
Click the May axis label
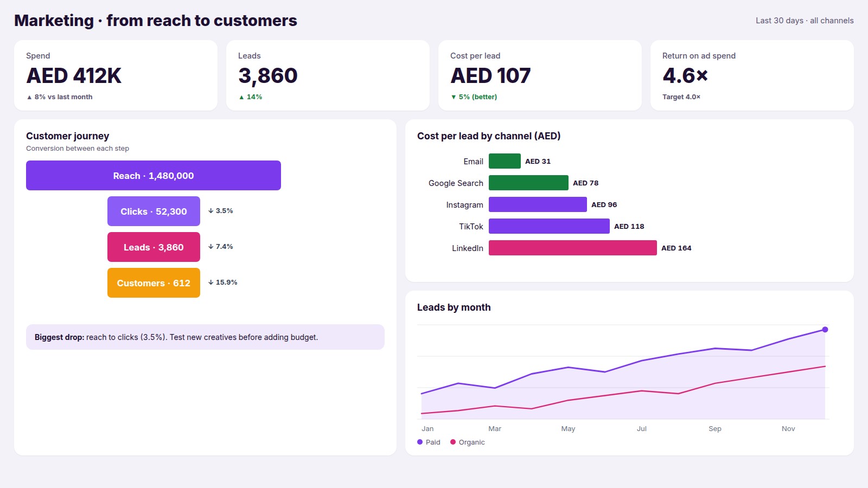(568, 428)
